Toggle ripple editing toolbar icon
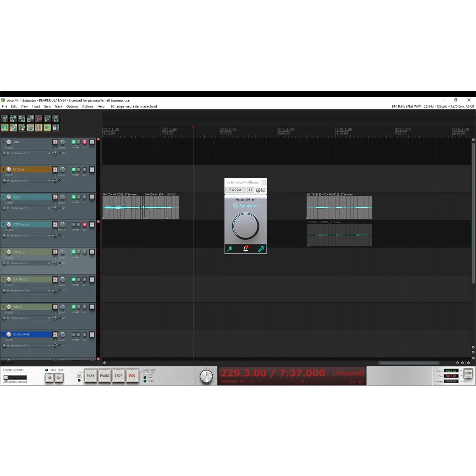This screenshot has width=476, height=476. click(22, 127)
